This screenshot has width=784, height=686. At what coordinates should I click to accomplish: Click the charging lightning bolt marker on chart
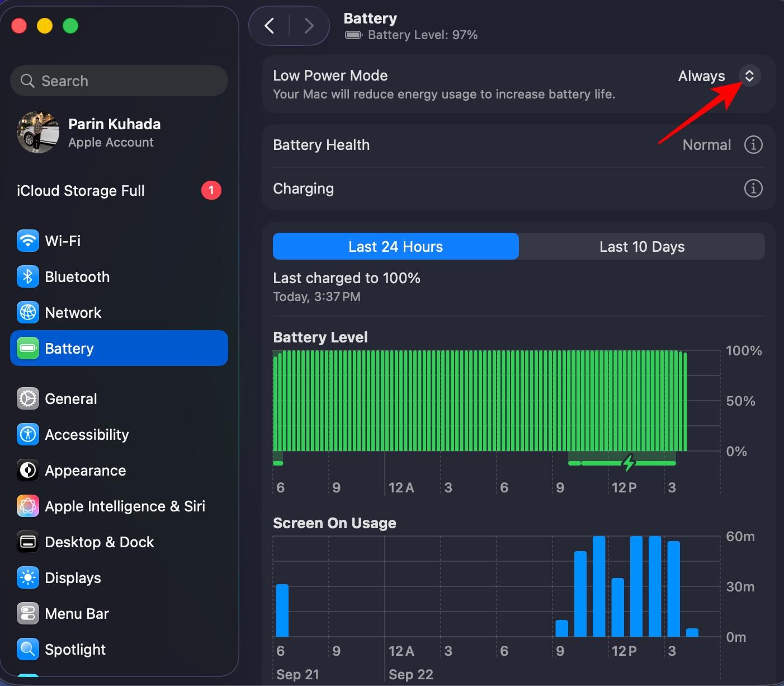629,463
